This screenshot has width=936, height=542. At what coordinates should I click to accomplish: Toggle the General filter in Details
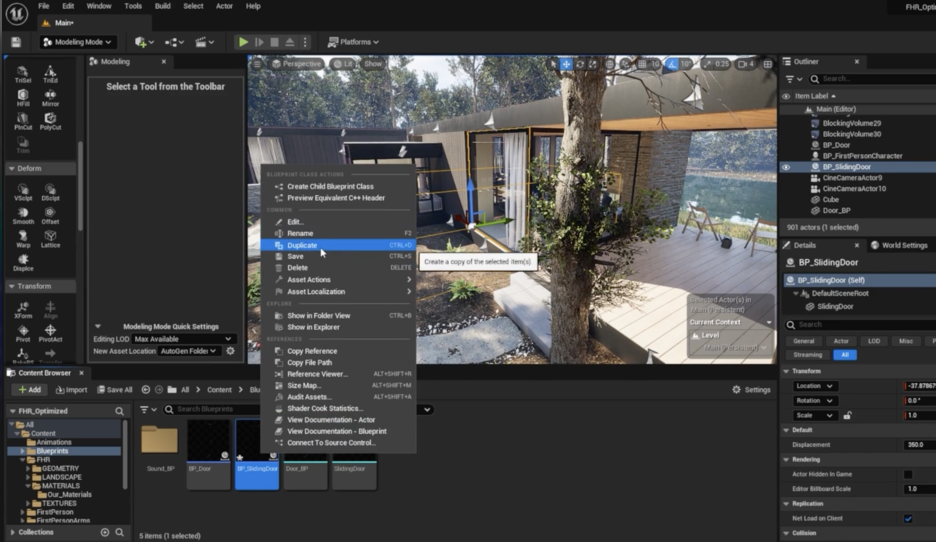(803, 341)
